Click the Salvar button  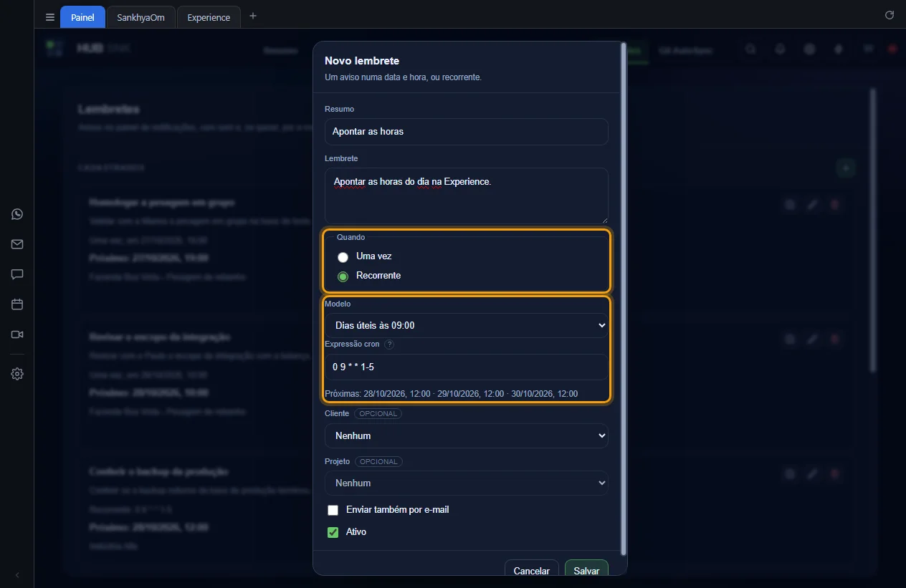tap(586, 569)
